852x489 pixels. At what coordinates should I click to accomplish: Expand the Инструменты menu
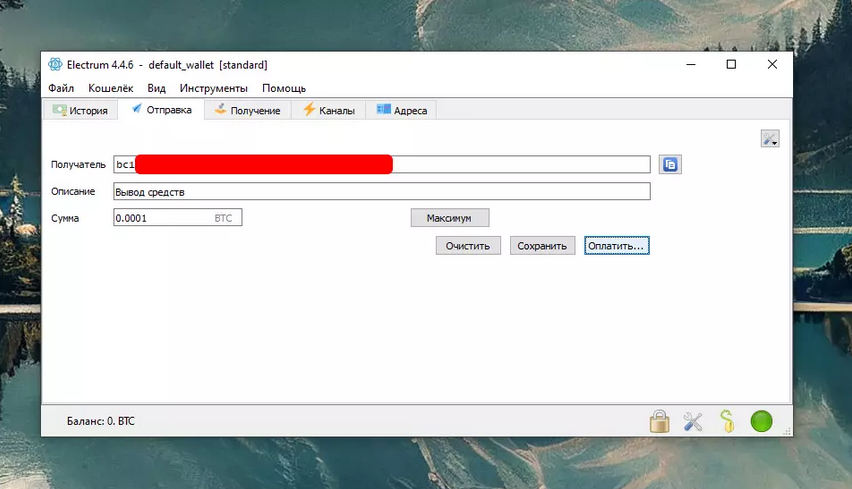tap(213, 88)
